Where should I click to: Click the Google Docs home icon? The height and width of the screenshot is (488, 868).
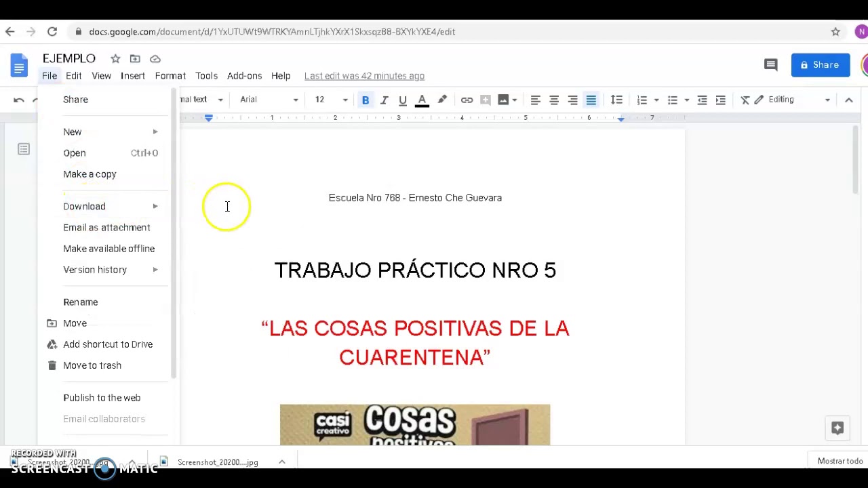pyautogui.click(x=19, y=66)
